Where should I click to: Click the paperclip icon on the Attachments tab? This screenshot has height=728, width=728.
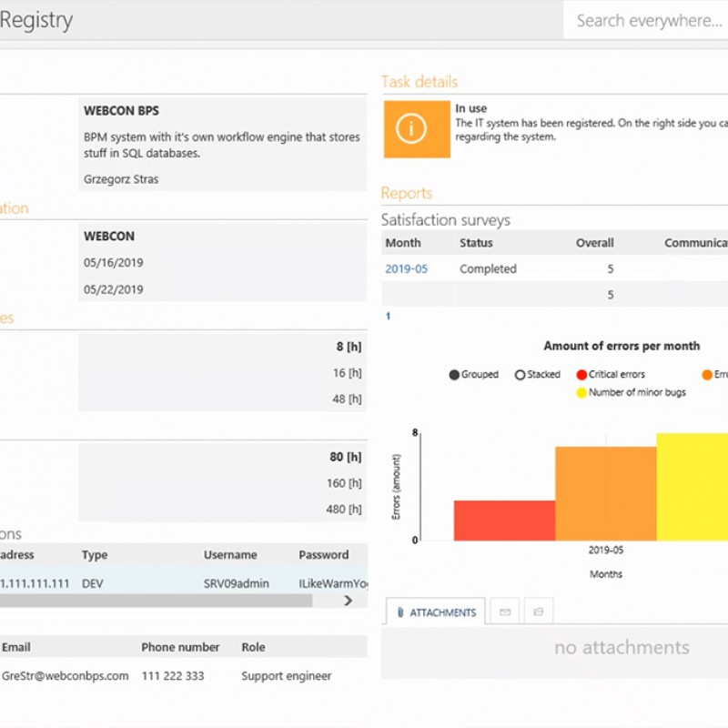[x=399, y=612]
